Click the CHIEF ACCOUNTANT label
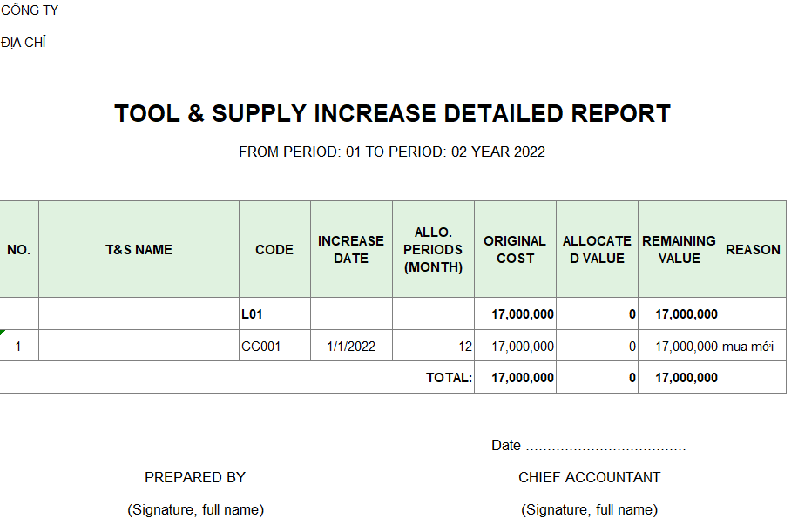The width and height of the screenshot is (798, 532). click(589, 478)
